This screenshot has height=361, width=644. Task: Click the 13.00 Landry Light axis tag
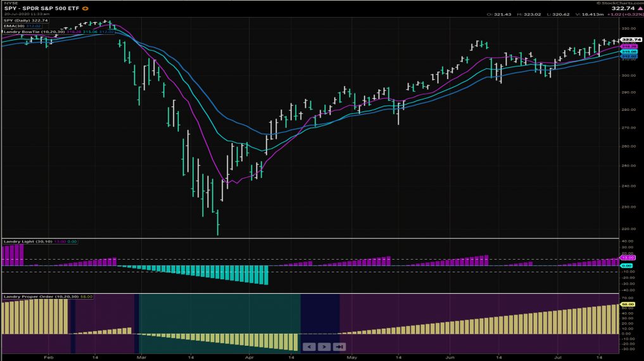coord(628,258)
